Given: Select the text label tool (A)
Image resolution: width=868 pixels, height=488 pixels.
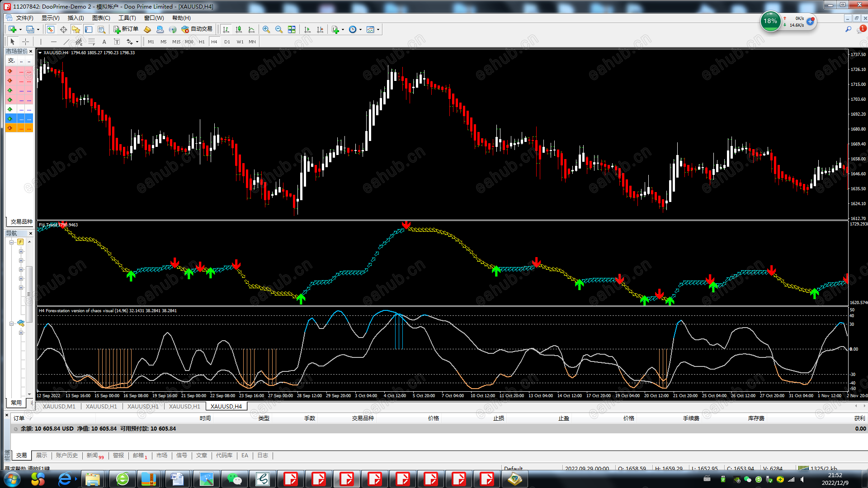Looking at the screenshot, I should click(104, 42).
